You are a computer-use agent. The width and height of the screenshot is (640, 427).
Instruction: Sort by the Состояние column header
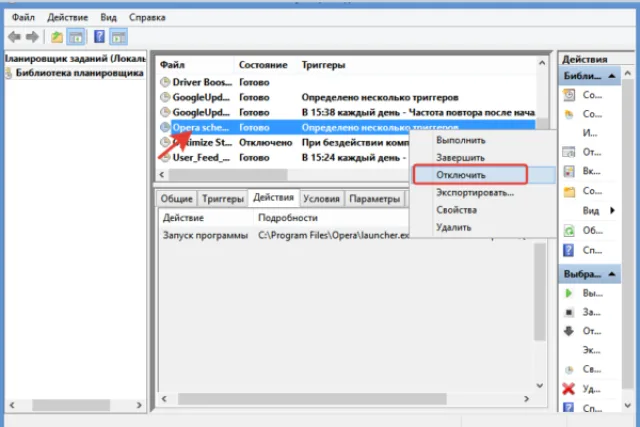point(263,65)
